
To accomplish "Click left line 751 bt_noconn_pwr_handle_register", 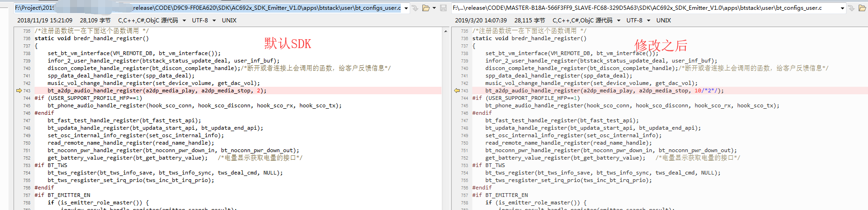I will coord(173,150).
